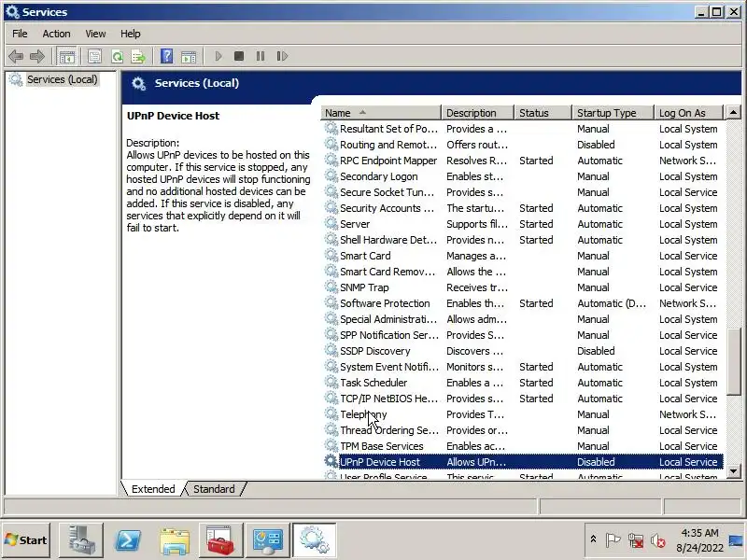Click the gear icon beside the Server service
This screenshot has height=560, width=747.
331,223
